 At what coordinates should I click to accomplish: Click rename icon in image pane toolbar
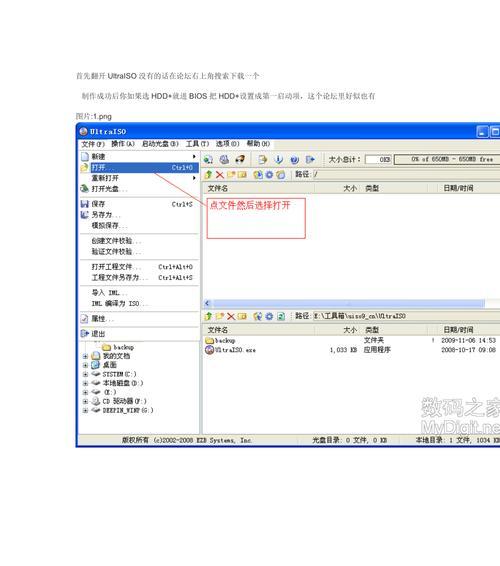pos(242,175)
